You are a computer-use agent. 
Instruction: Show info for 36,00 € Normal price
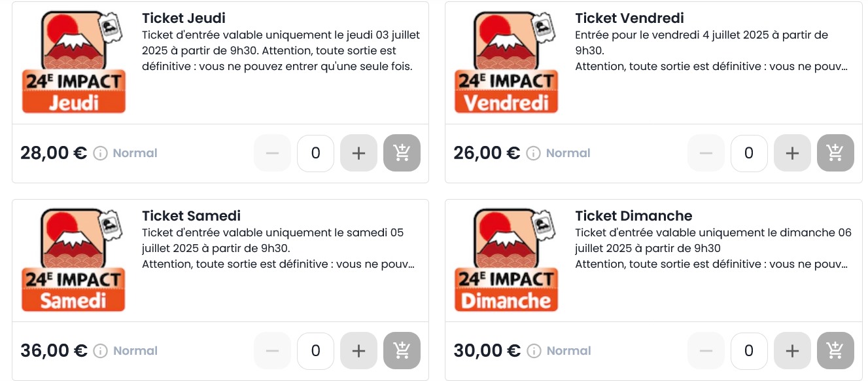point(100,351)
